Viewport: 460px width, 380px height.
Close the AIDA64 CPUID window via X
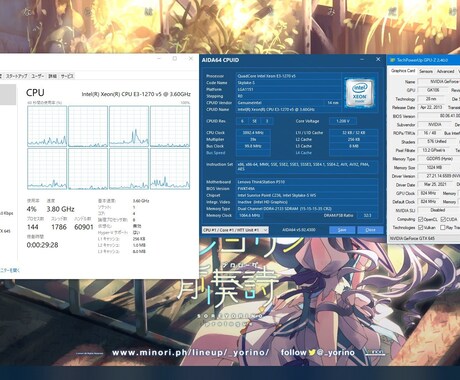(x=378, y=59)
